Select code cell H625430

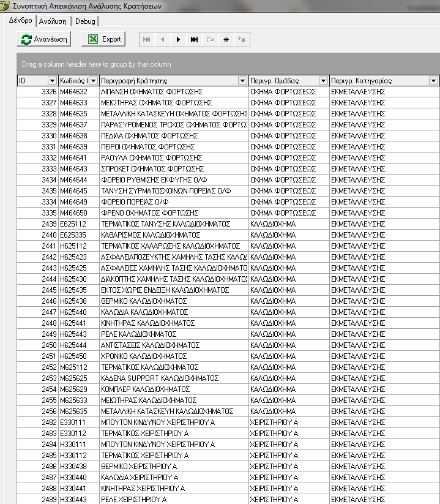[x=79, y=279]
